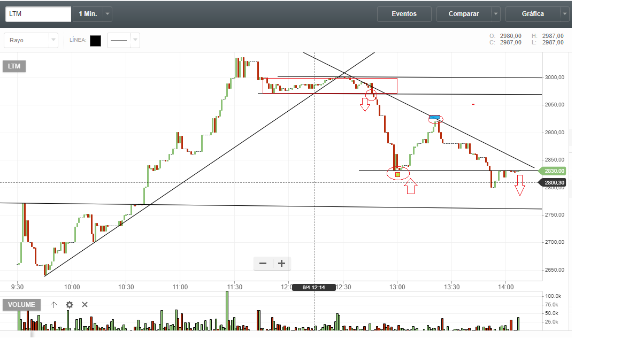The image size is (644, 339).
Task: Click the 2900,00 price axis label
Action: 554,133
